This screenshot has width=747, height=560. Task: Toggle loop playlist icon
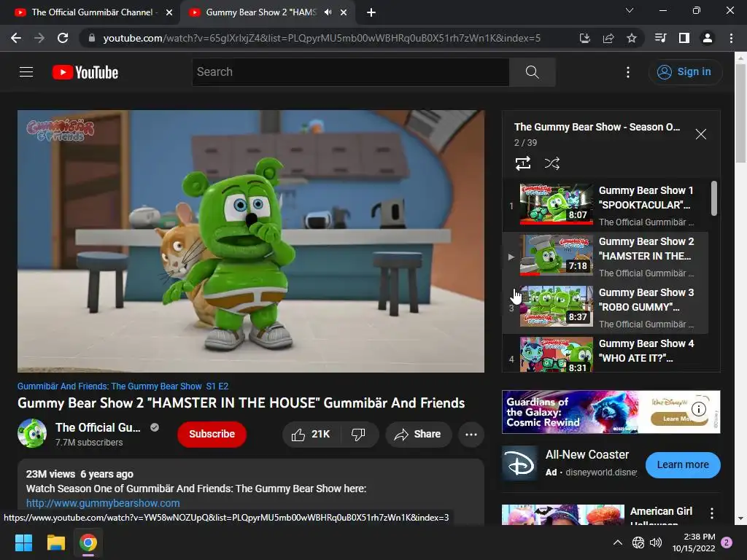[x=523, y=163]
